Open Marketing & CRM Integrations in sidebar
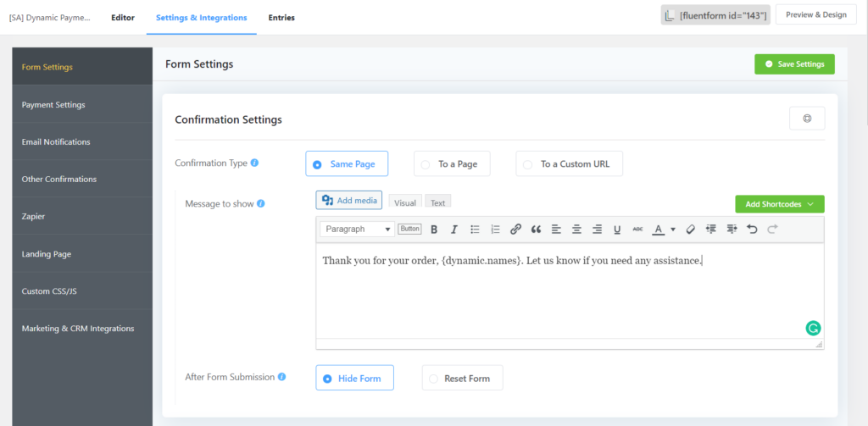The height and width of the screenshot is (426, 868). click(82, 328)
